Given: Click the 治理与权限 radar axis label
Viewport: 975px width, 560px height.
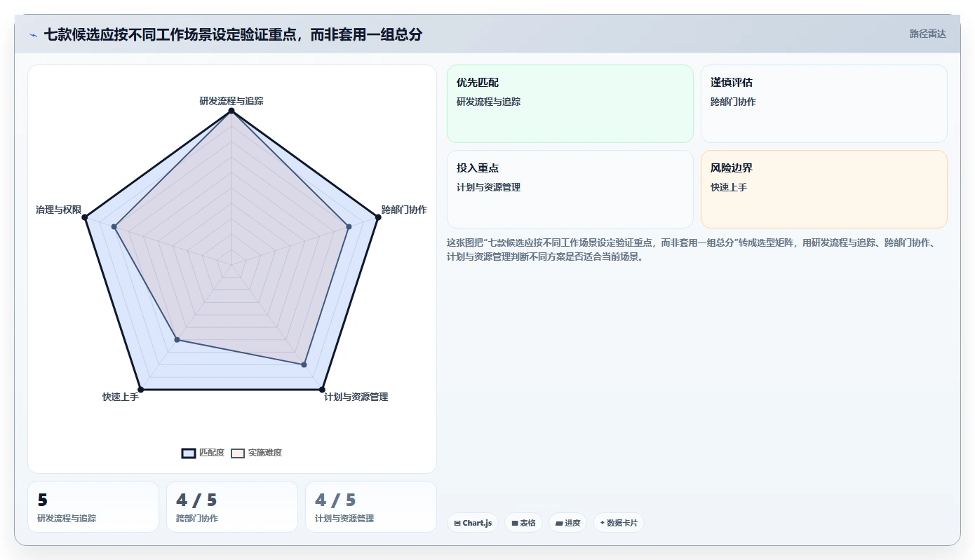Looking at the screenshot, I should click(x=59, y=210).
